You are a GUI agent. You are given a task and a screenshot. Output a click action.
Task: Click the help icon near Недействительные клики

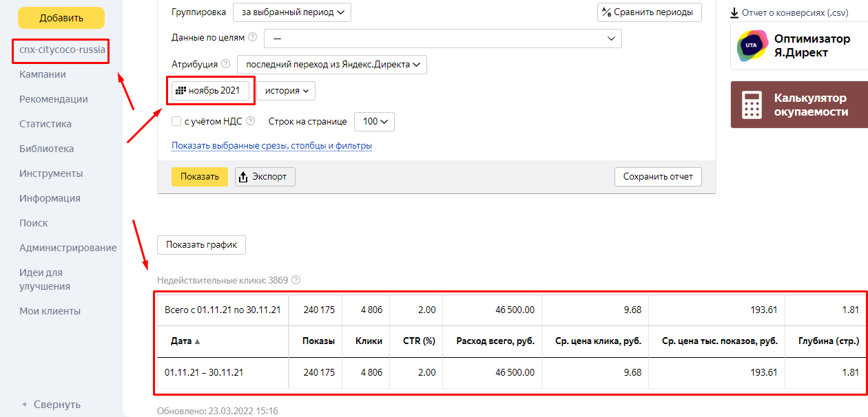point(296,280)
